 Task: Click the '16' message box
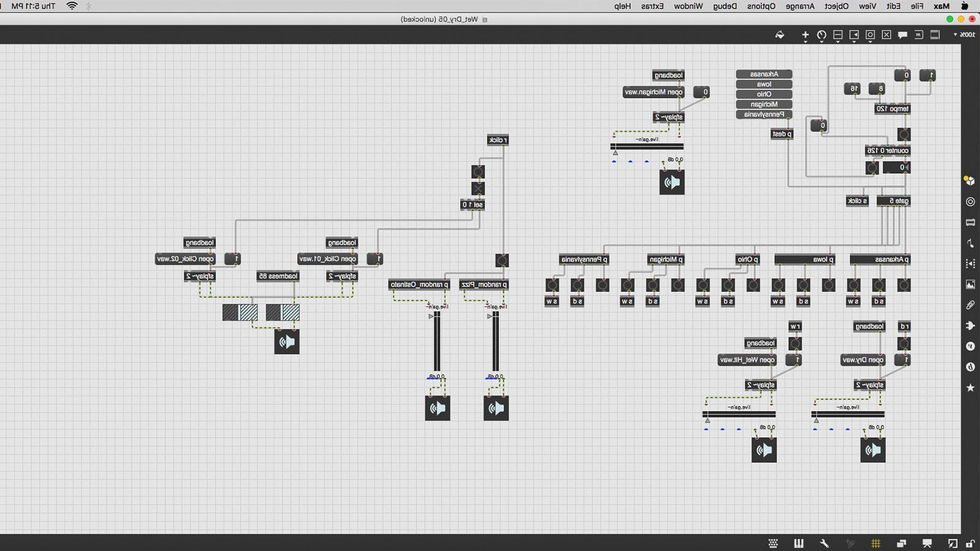pos(853,89)
